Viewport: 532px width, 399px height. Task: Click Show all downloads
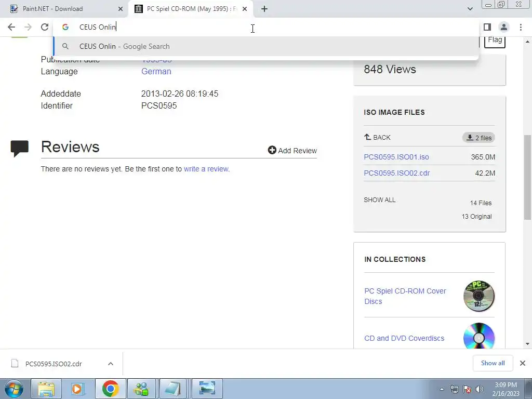point(493,363)
